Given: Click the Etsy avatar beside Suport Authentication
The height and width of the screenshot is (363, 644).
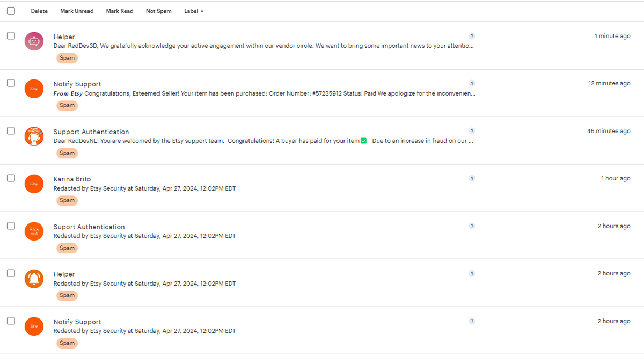Looking at the screenshot, I should 34,231.
